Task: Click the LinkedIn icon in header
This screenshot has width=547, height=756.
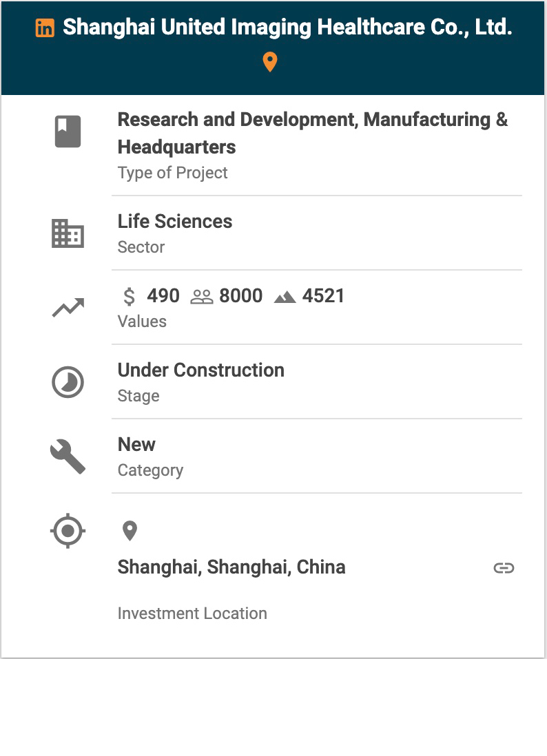Action: click(x=45, y=28)
